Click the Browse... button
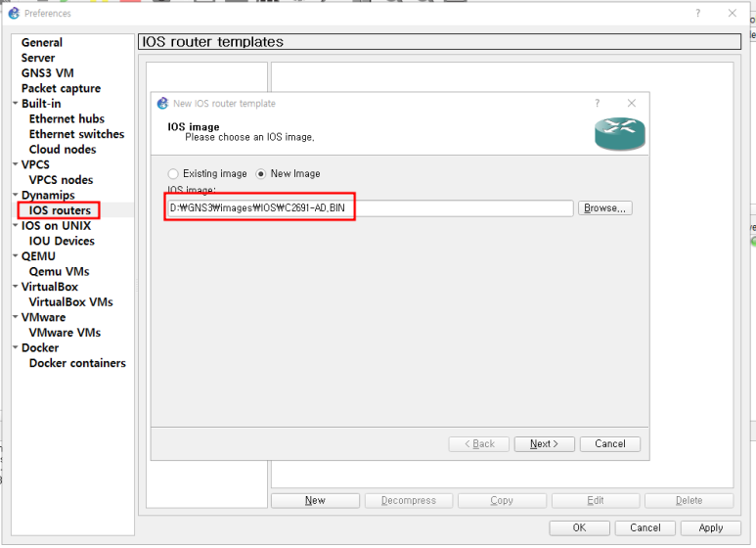 (605, 208)
